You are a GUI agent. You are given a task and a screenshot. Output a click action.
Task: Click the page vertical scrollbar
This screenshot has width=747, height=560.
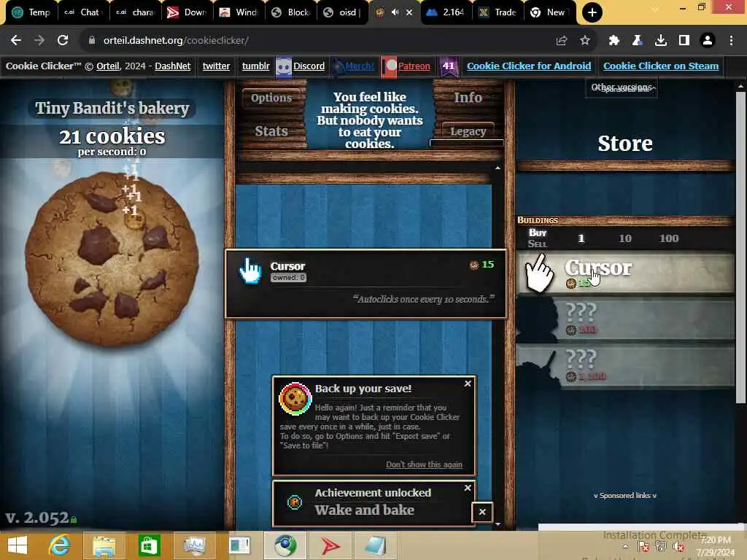(740, 248)
